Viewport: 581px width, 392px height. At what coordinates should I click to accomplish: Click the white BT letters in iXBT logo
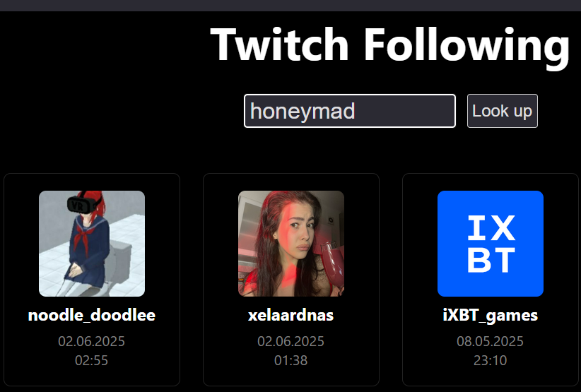(491, 260)
